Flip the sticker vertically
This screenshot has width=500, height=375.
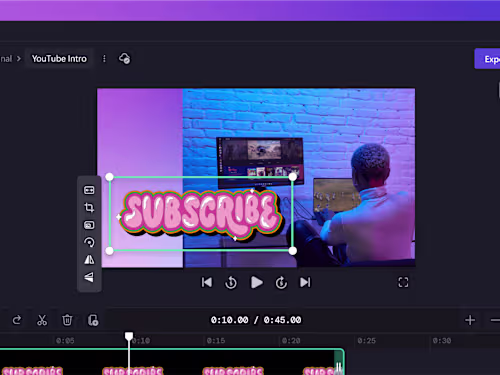point(89,277)
